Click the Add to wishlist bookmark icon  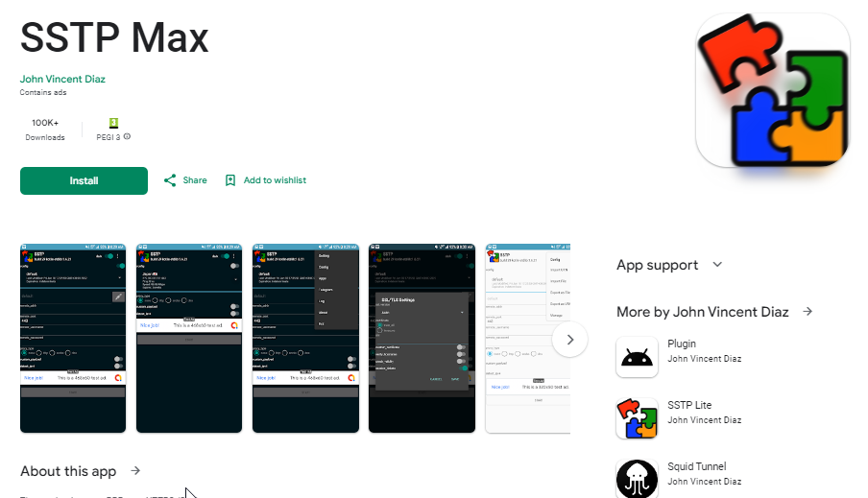230,180
